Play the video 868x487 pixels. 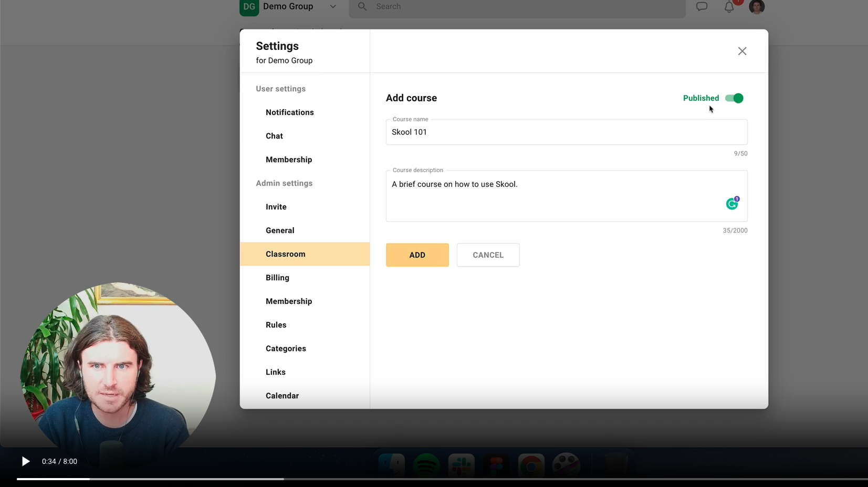25,461
